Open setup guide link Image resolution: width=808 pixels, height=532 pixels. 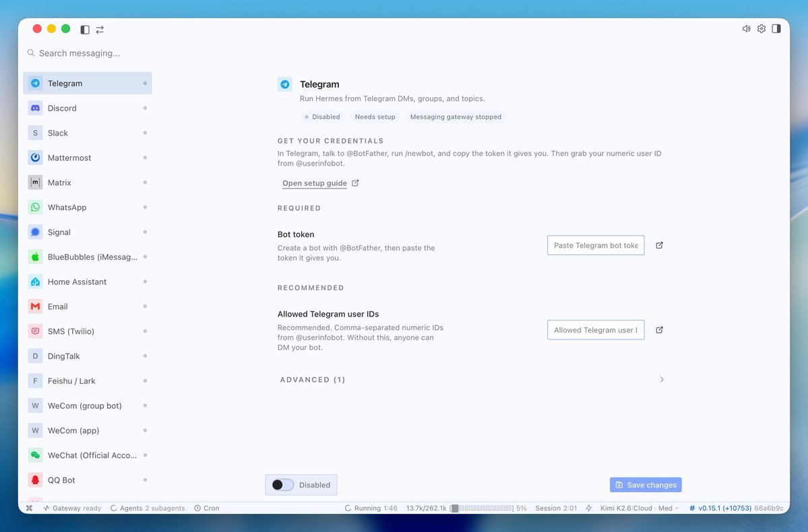[x=320, y=183]
